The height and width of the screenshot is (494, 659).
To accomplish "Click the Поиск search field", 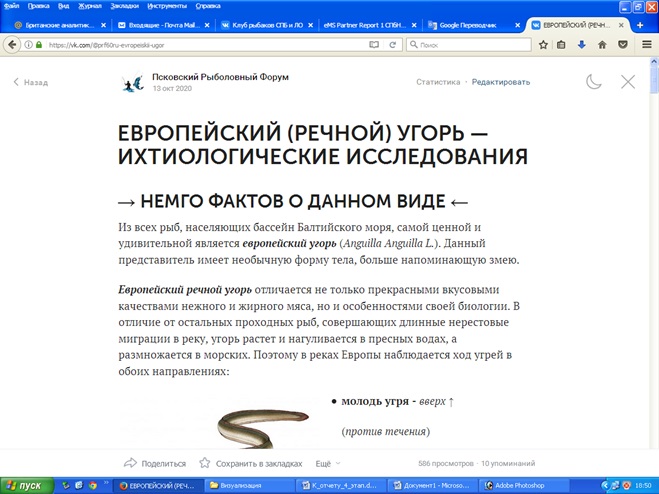I will pyautogui.click(x=470, y=45).
